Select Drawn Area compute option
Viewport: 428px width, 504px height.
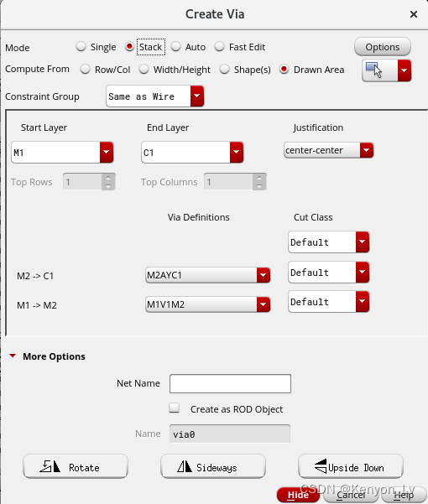(284, 69)
